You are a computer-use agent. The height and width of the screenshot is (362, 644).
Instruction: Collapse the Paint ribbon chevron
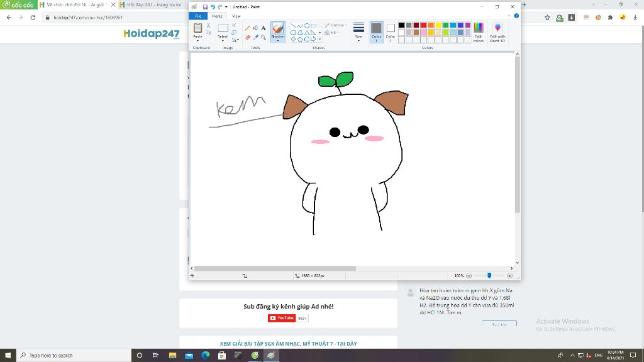point(509,16)
